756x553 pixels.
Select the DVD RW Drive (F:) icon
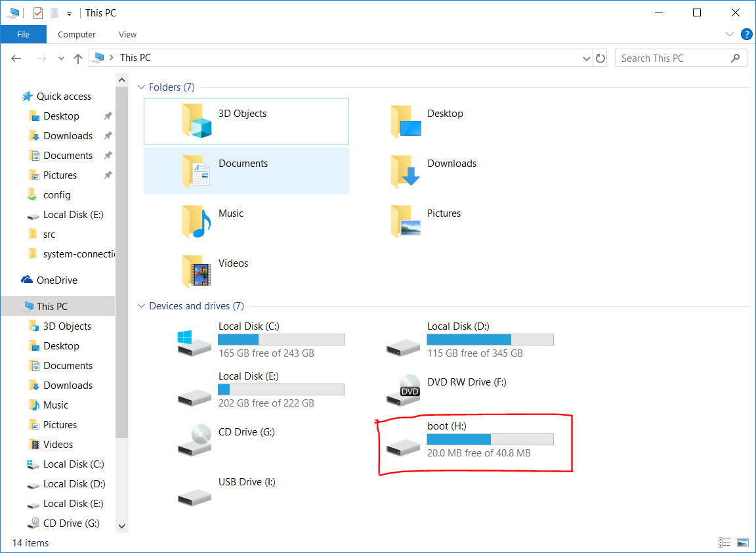(403, 390)
